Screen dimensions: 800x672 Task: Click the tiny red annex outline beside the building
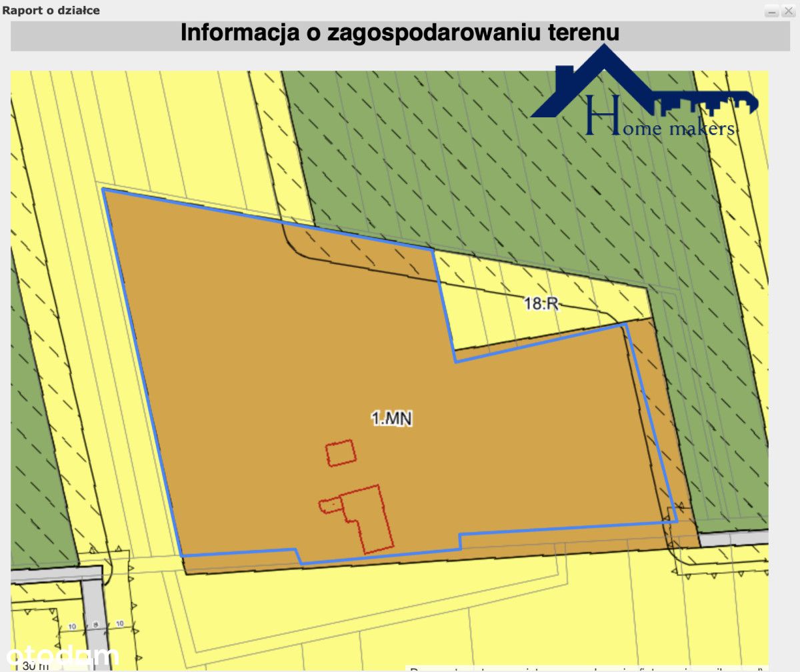[x=329, y=506]
